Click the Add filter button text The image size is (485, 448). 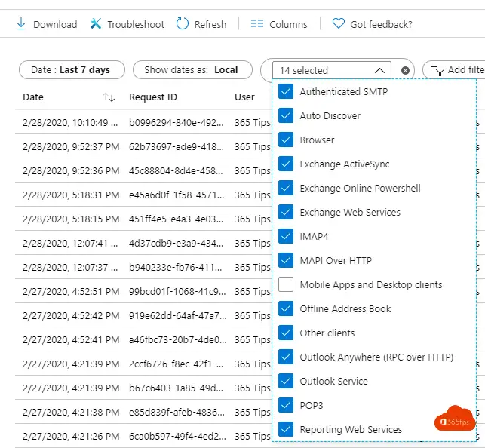466,70
